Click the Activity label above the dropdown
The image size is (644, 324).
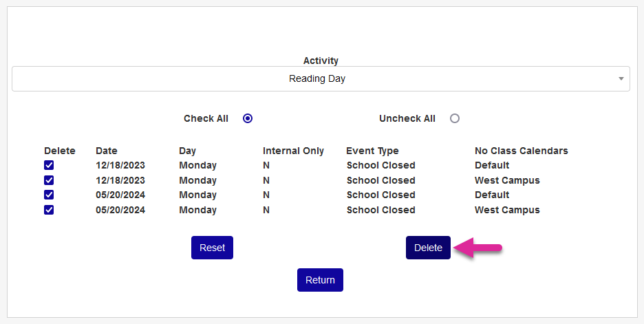point(321,61)
